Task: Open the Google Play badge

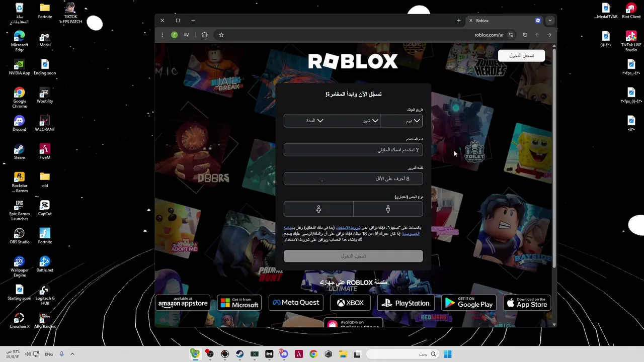Action: (468, 303)
